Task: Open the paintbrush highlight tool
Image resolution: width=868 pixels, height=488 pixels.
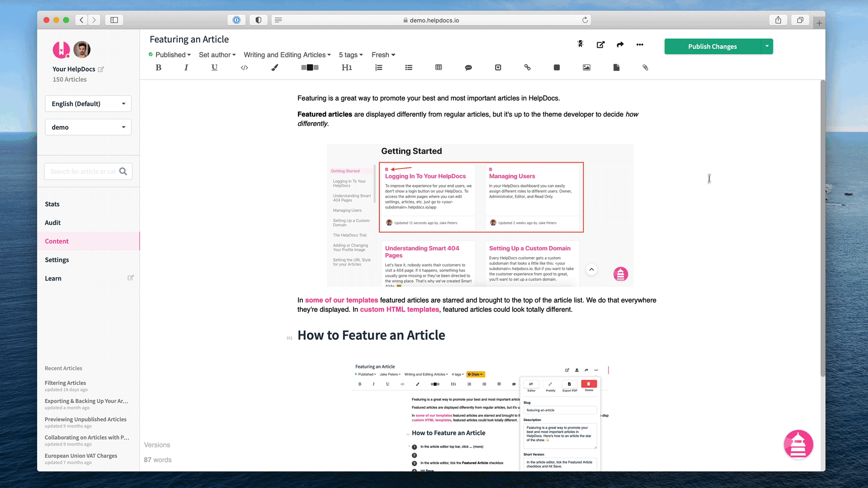Action: [274, 67]
